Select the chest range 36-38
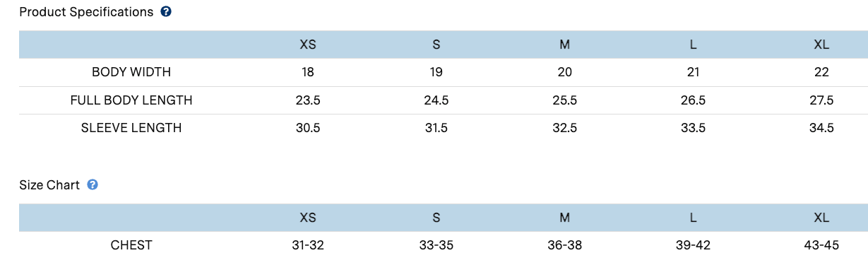Viewport: 868px width, 265px height. [564, 245]
